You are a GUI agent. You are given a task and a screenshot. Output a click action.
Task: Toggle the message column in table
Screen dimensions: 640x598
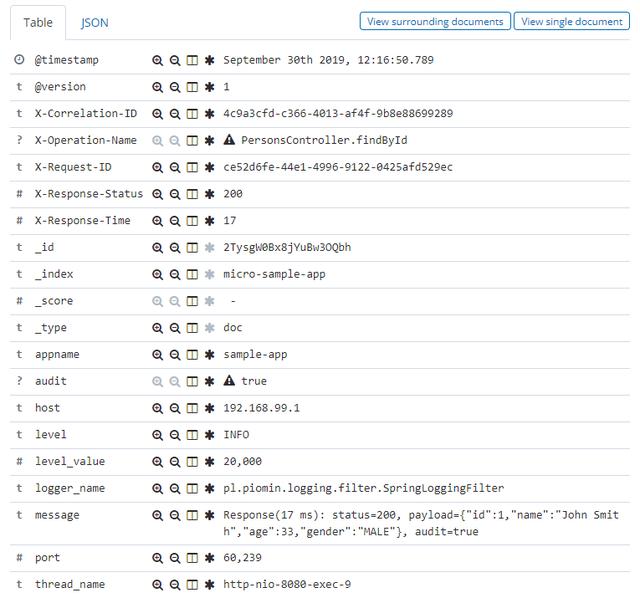pyautogui.click(x=192, y=515)
